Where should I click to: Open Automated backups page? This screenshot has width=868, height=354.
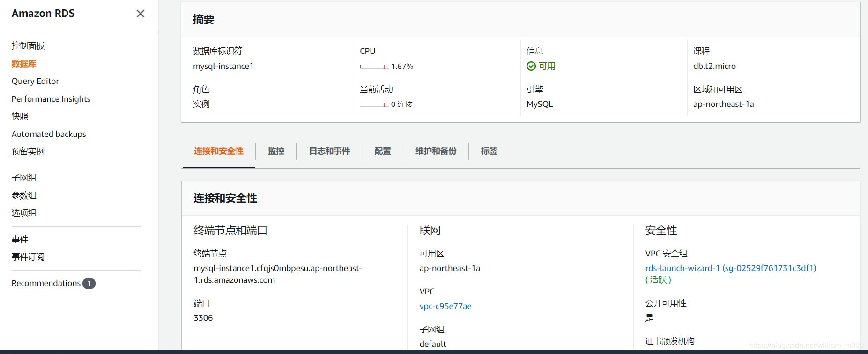click(x=49, y=134)
